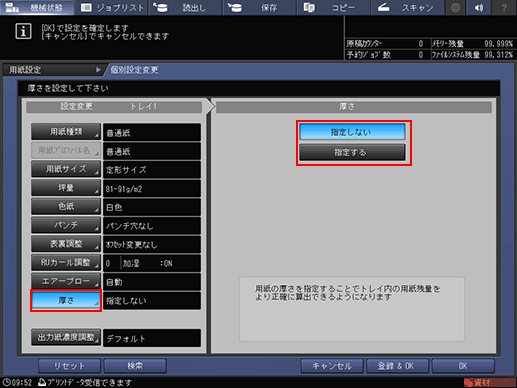Open the 機械状態 tab

[x=37, y=7]
